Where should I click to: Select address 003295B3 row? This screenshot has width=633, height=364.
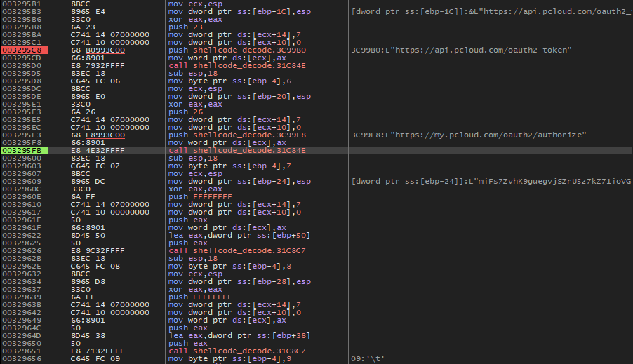click(x=21, y=12)
